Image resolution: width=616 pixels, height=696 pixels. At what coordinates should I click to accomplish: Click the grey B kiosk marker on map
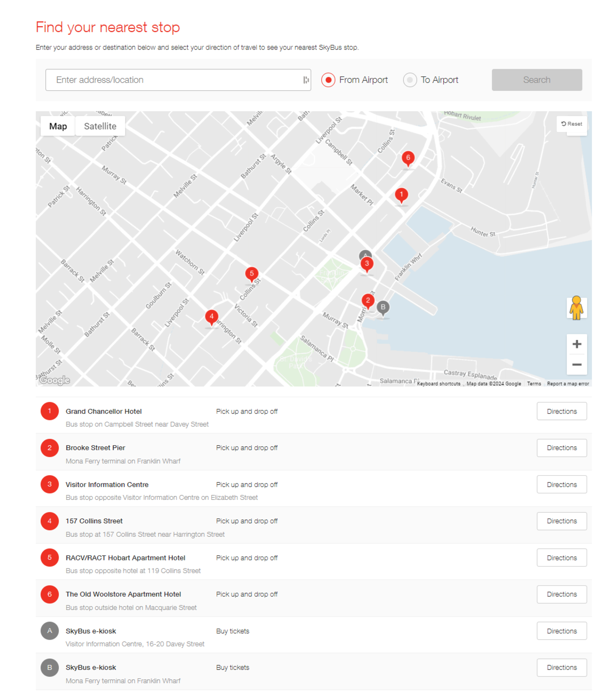383,307
